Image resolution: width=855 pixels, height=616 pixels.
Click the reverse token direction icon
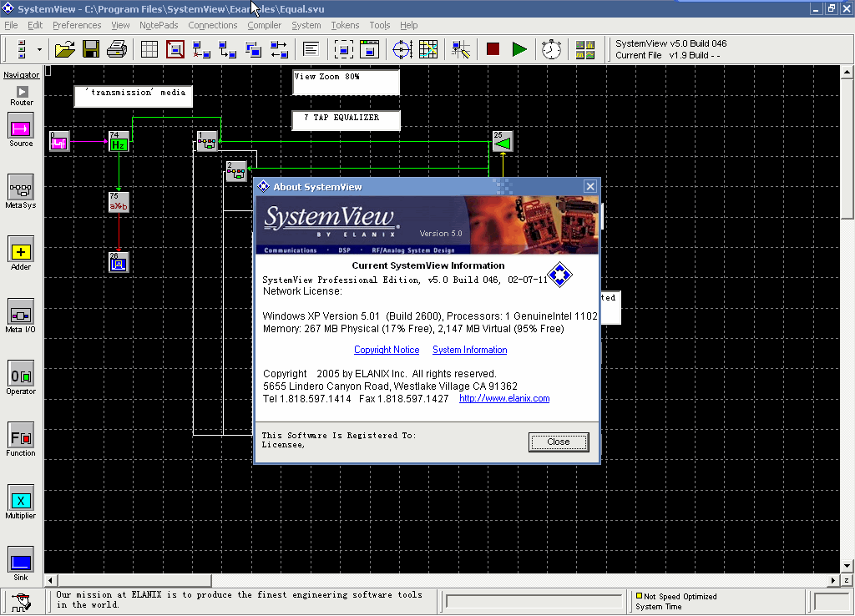point(279,49)
